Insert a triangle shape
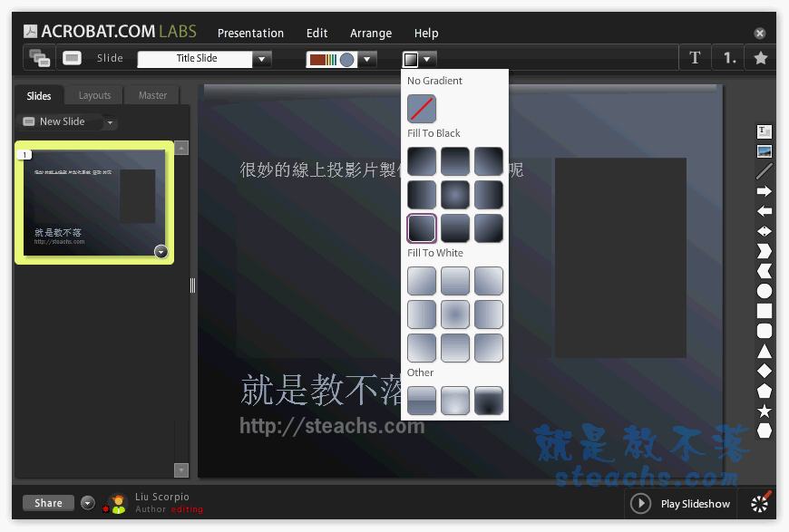Screen dimensions: 789x532 click(x=765, y=351)
